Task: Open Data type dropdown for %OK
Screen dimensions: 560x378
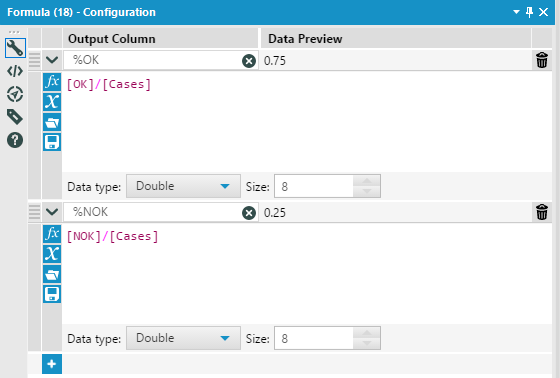Action: click(183, 186)
